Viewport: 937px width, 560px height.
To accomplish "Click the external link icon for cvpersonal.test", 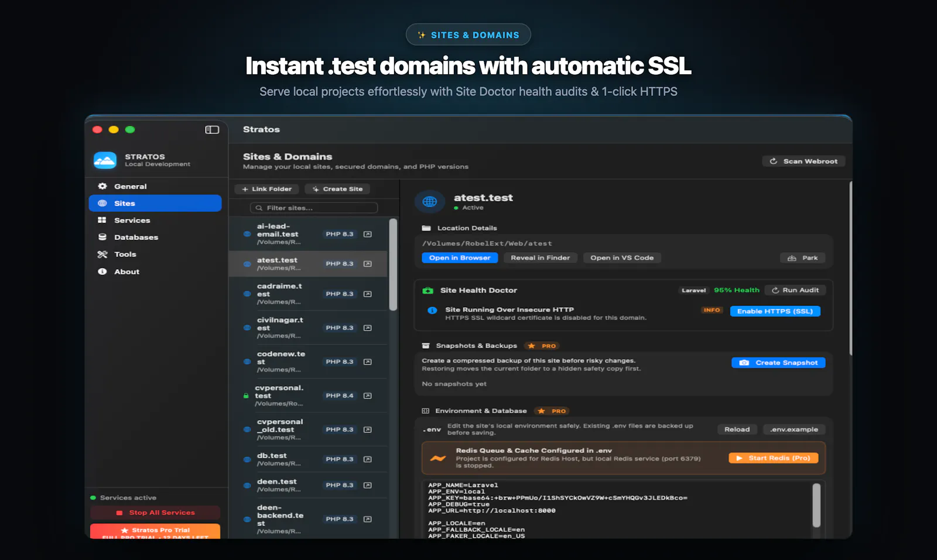I will coord(368,396).
